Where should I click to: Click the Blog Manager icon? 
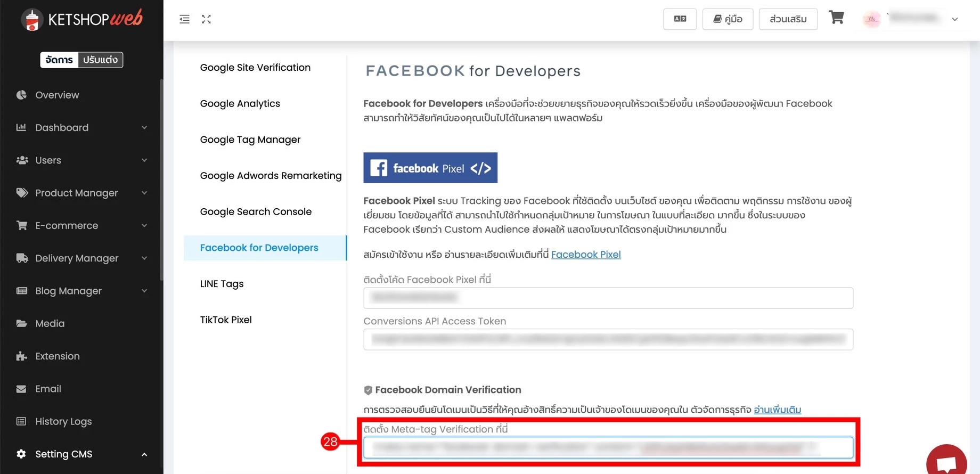22,291
